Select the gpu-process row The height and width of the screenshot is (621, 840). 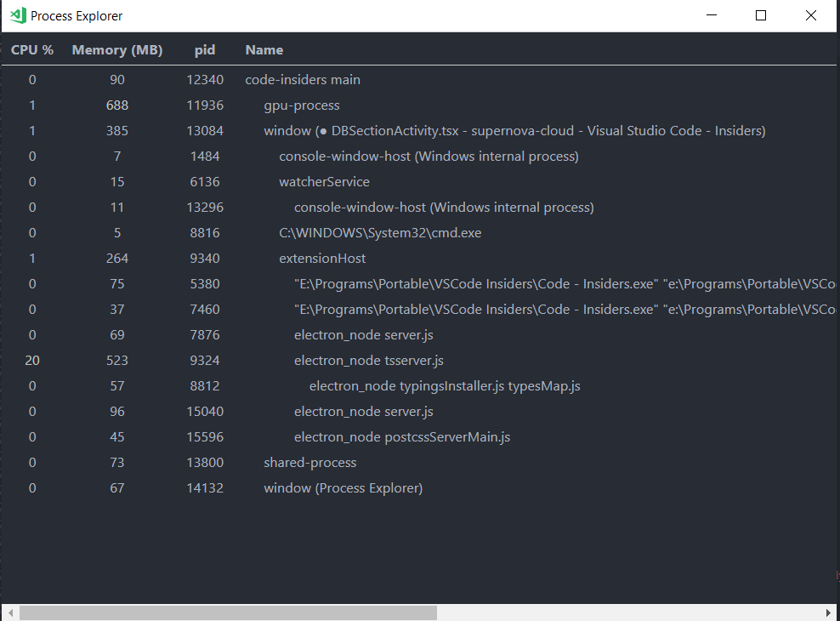tap(304, 105)
